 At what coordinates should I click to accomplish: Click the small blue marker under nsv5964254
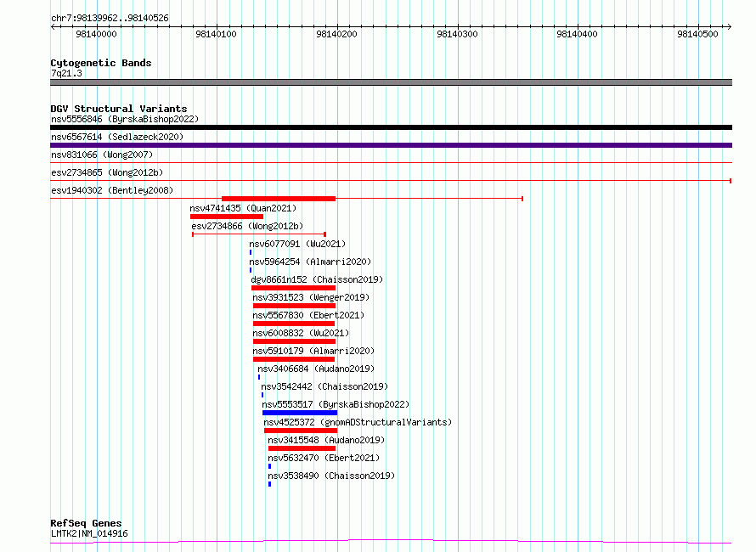click(x=251, y=270)
